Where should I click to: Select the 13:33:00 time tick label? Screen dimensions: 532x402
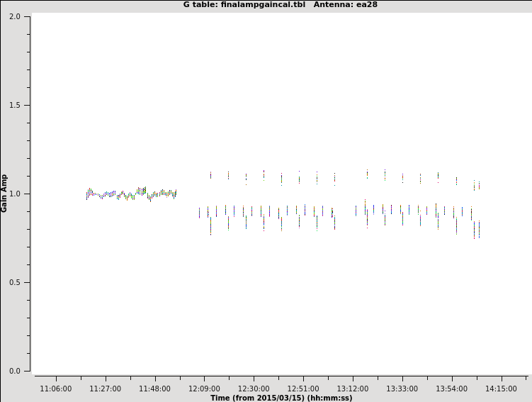point(402,389)
